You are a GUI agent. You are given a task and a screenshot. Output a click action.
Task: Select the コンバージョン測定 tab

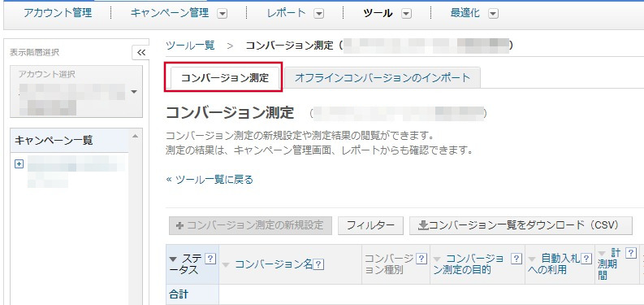pyautogui.click(x=225, y=77)
